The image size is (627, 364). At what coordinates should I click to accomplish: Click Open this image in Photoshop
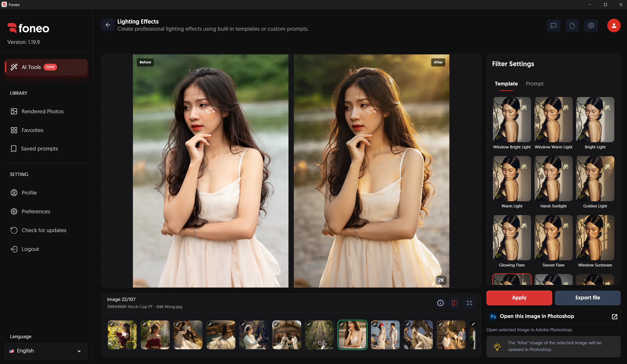[553, 316]
